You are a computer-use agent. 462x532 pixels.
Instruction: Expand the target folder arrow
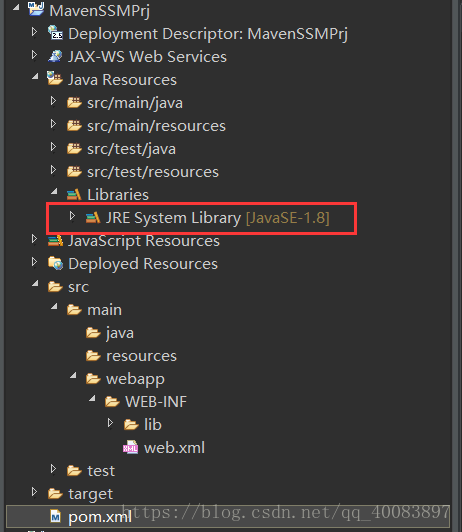(x=34, y=492)
